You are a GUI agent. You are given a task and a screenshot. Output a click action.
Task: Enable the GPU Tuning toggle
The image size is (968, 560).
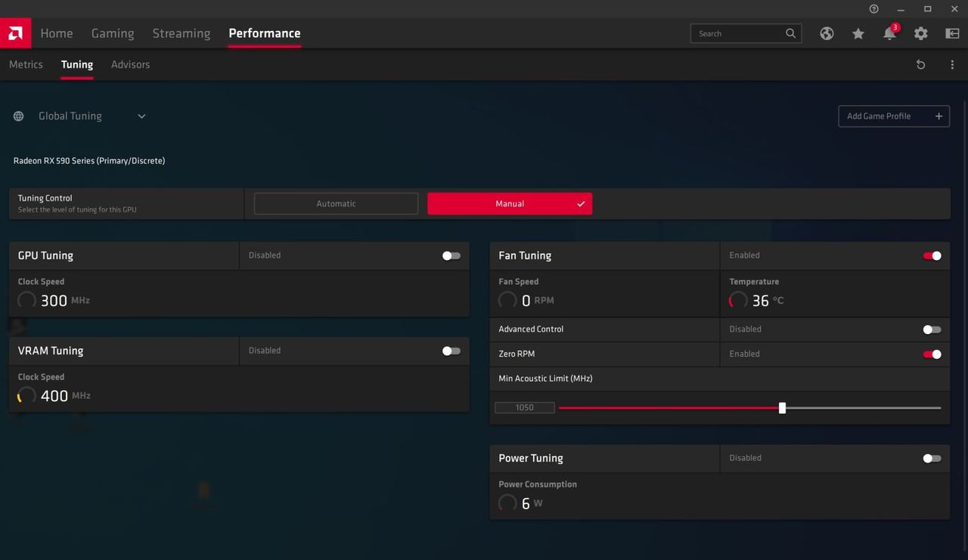[451, 255]
